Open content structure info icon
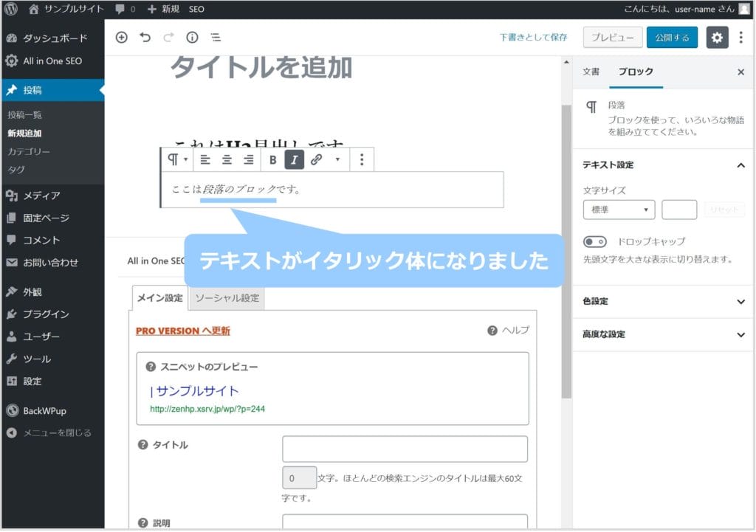756x532 pixels. tap(192, 38)
